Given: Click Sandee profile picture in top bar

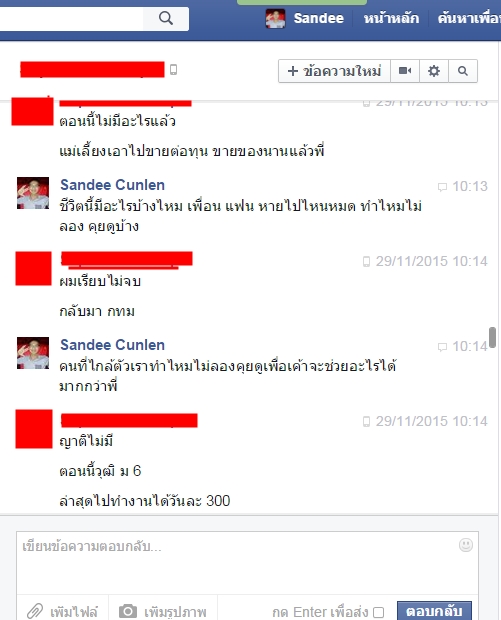Looking at the screenshot, I should pos(275,19).
